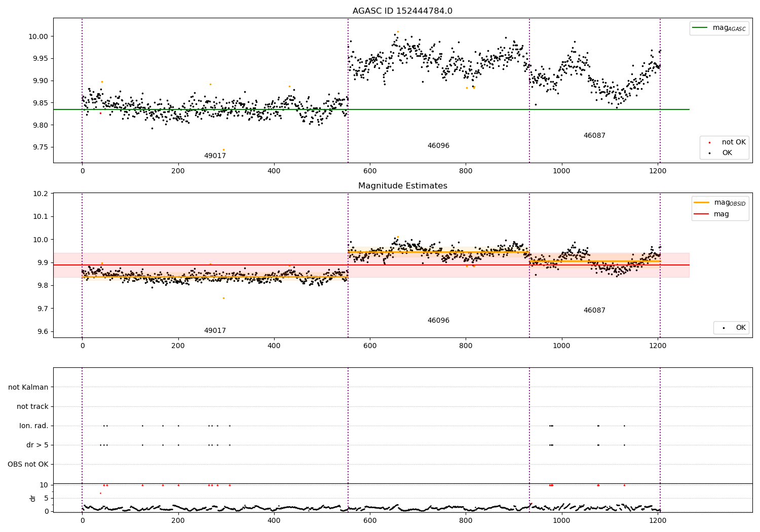This screenshot has height=532, width=760.
Task: Click the obsid label 46087 in the Magnitude Estimates plot
Action: point(594,311)
